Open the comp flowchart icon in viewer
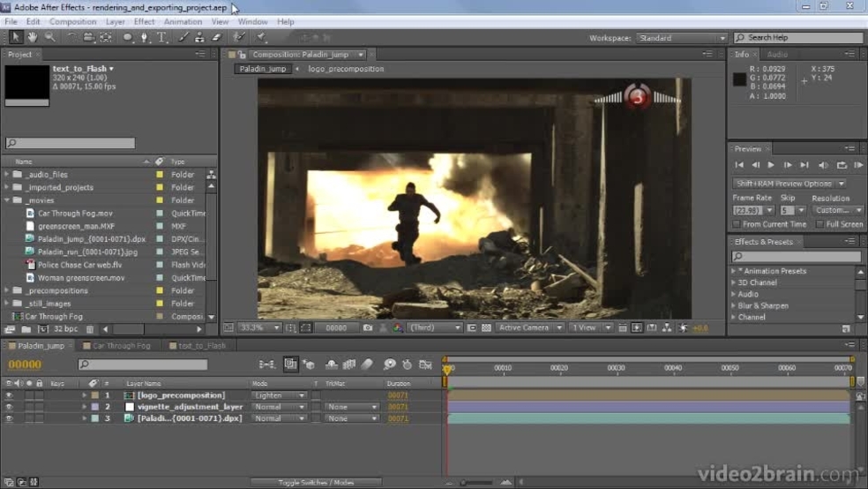The image size is (868, 489). [667, 327]
